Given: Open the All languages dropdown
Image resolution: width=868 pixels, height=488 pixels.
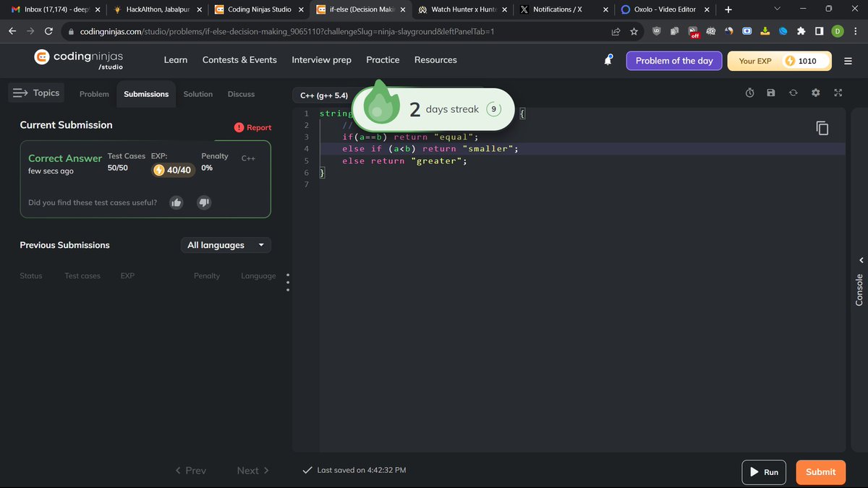Looking at the screenshot, I should (226, 245).
